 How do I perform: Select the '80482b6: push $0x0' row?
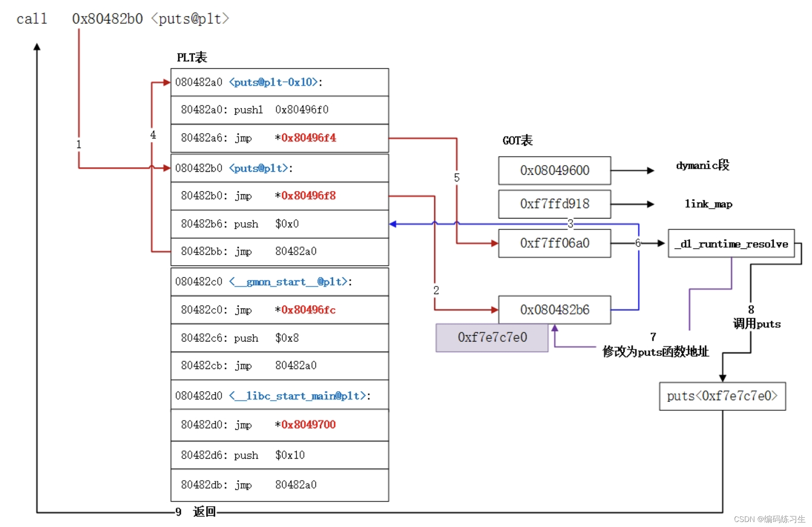pos(280,224)
